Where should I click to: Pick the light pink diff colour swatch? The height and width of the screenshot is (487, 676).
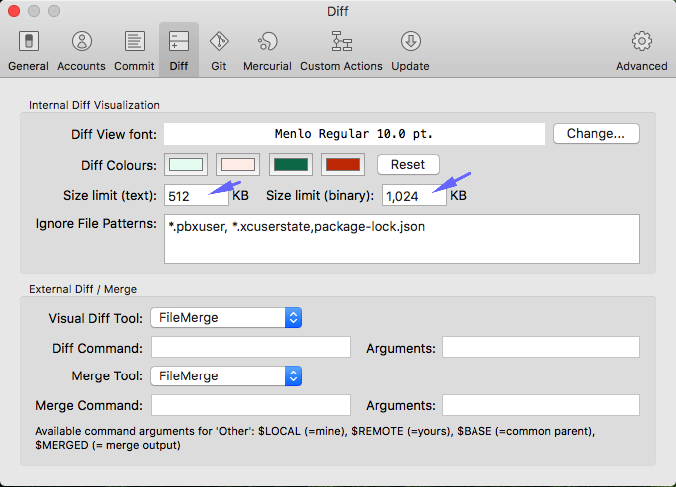tap(238, 165)
